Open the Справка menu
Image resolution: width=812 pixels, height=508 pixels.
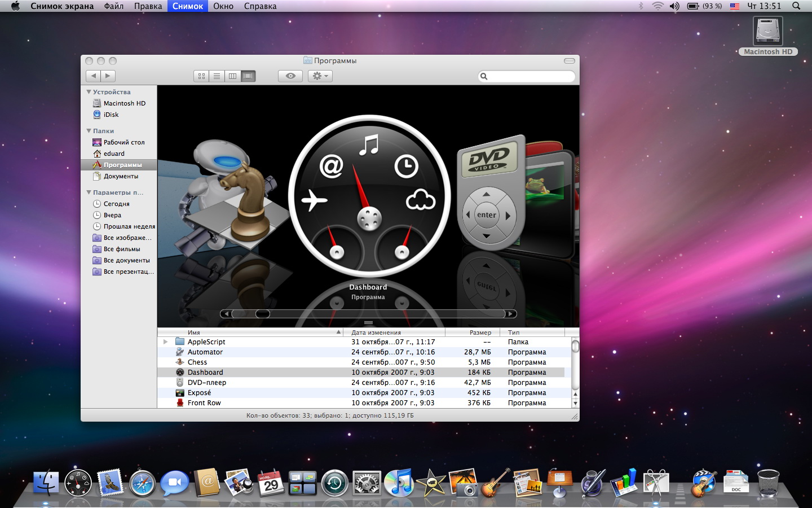[x=260, y=6]
